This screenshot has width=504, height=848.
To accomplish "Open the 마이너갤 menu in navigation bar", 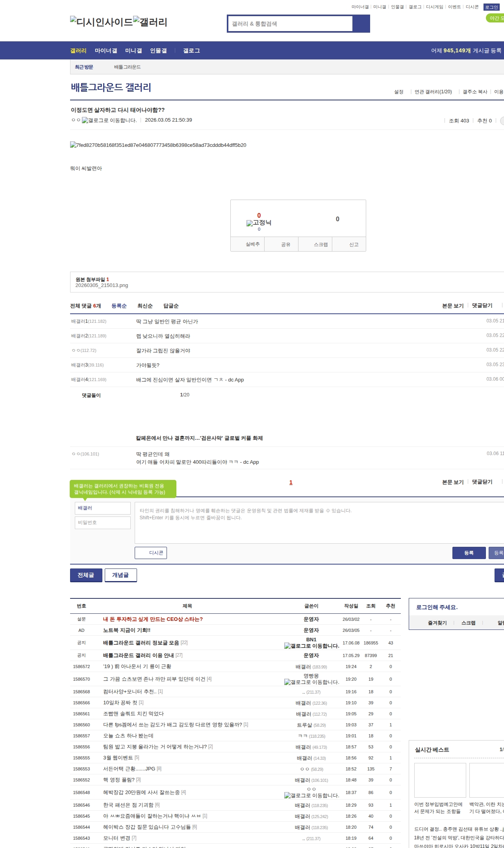I will 106,51.
